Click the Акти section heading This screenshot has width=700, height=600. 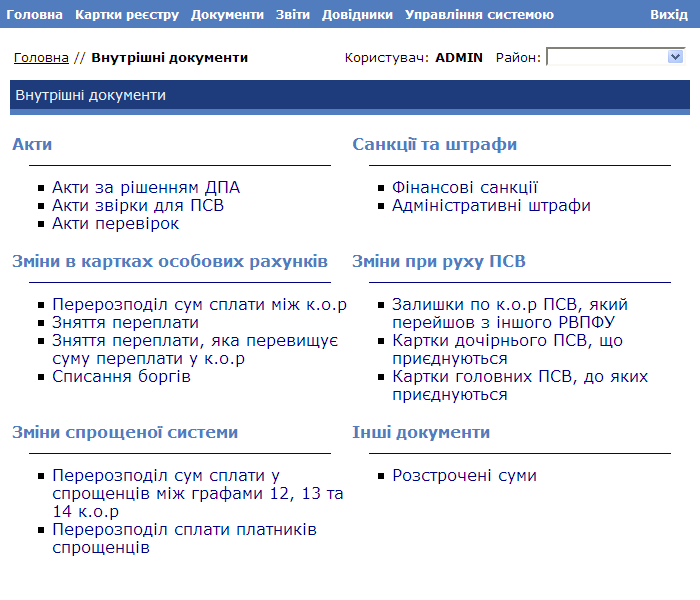32,145
